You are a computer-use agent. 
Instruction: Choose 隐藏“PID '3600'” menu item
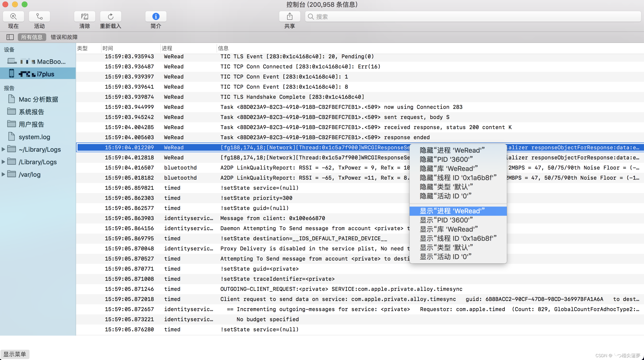[458, 159]
